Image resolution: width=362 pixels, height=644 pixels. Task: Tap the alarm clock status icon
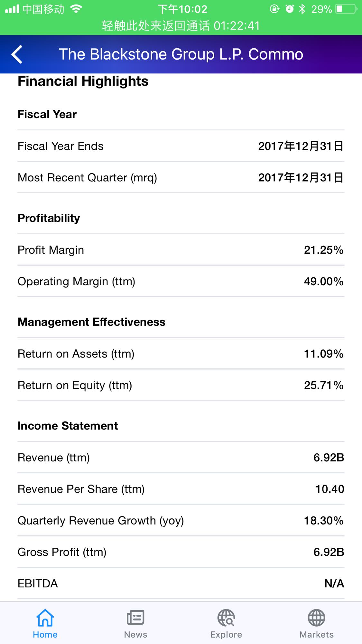[290, 9]
